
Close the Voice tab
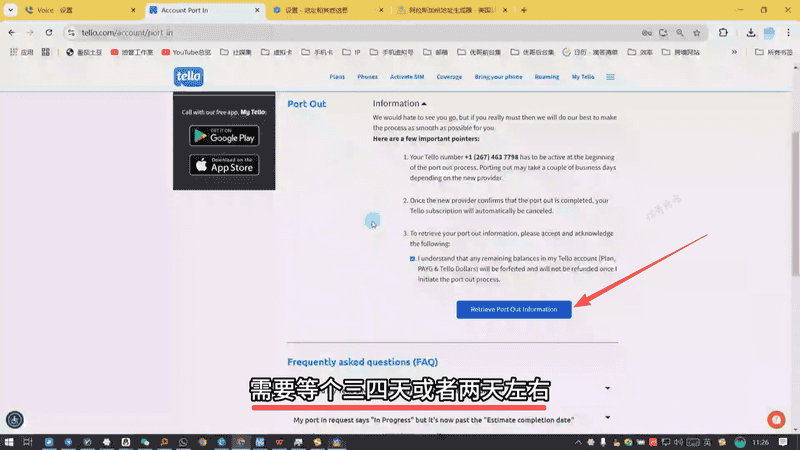coord(133,10)
